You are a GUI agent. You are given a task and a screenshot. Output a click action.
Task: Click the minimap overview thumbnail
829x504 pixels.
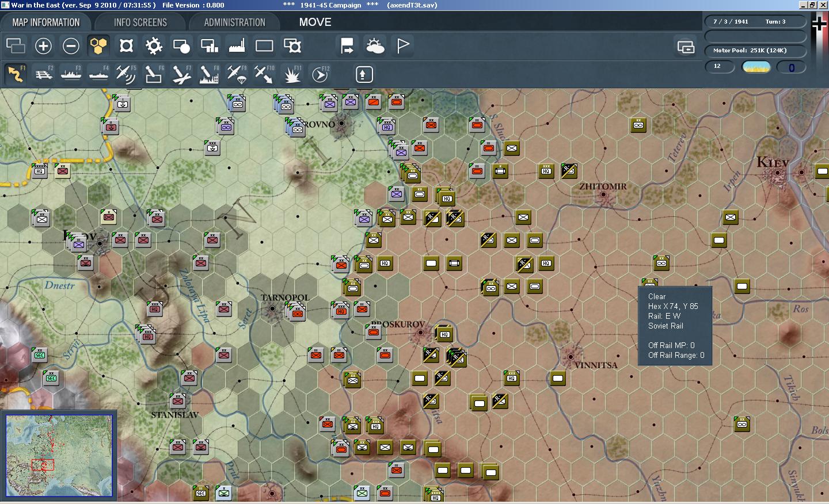59,455
